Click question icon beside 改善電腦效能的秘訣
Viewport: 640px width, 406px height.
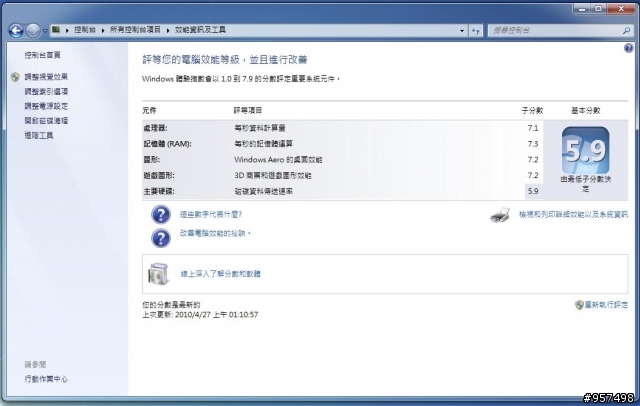coord(161,238)
